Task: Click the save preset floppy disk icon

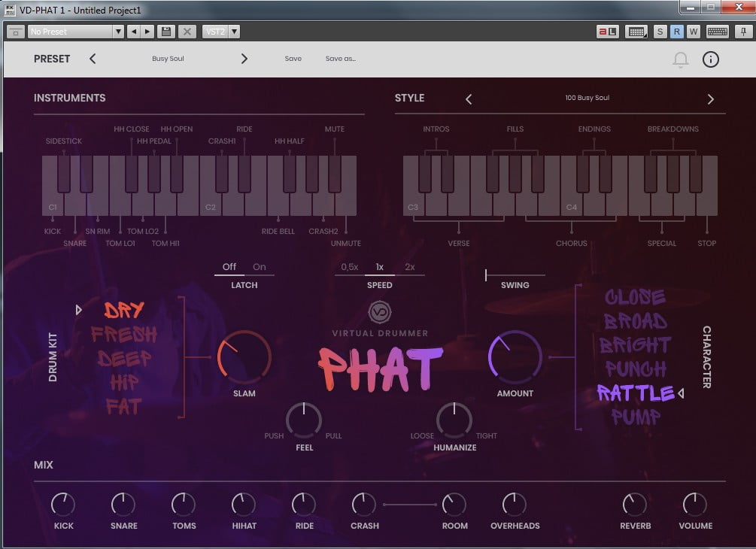Action: [x=166, y=32]
